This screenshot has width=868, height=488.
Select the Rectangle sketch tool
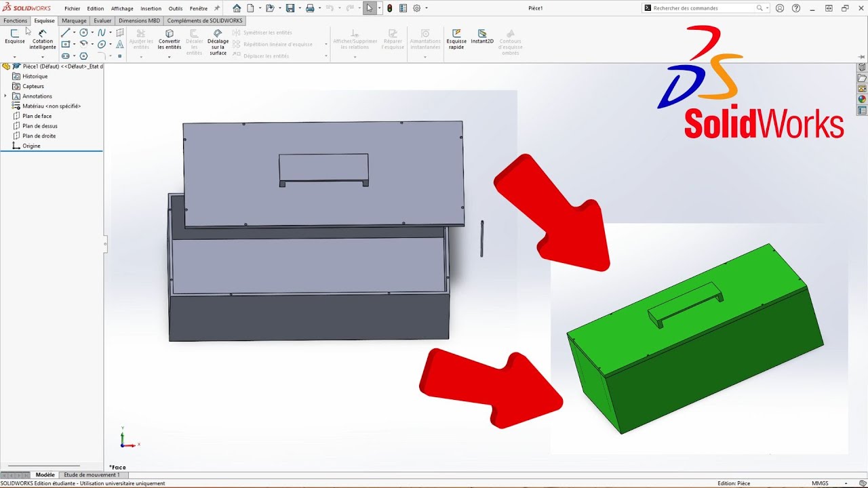tap(65, 44)
